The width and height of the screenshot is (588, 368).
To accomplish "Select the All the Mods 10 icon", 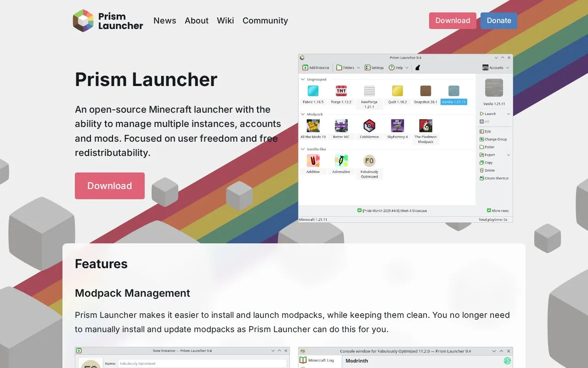I will pos(313,126).
